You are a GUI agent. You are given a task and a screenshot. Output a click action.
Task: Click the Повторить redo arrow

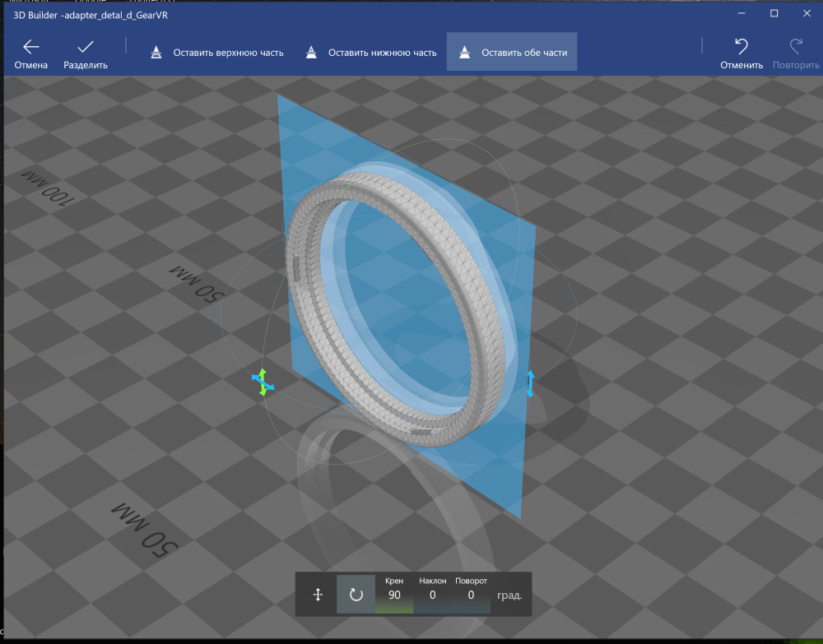(796, 53)
